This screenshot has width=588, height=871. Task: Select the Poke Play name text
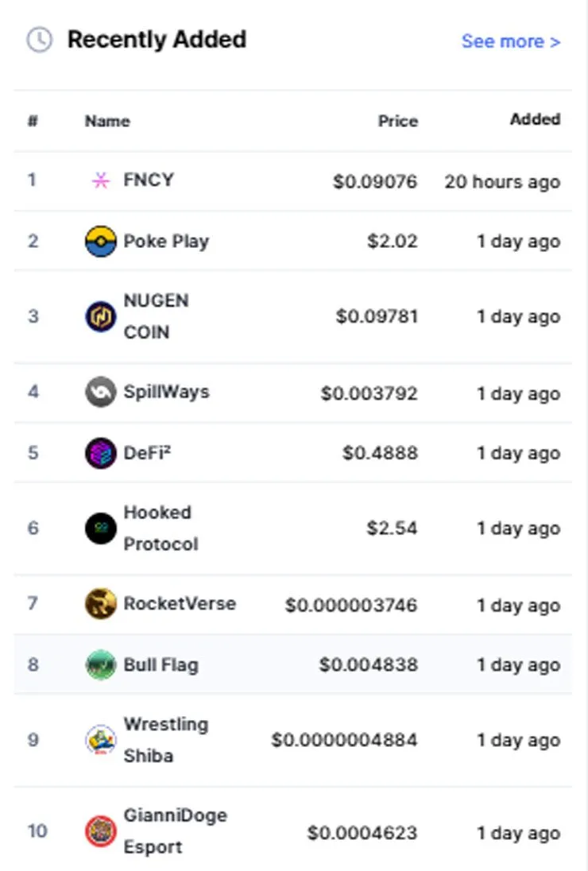[166, 242]
